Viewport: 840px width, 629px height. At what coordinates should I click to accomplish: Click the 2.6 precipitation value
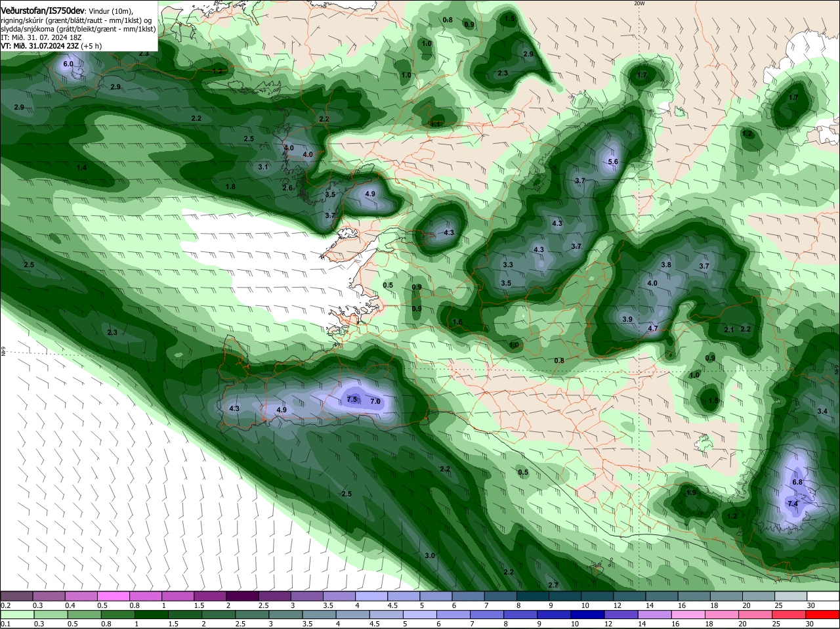(287, 188)
